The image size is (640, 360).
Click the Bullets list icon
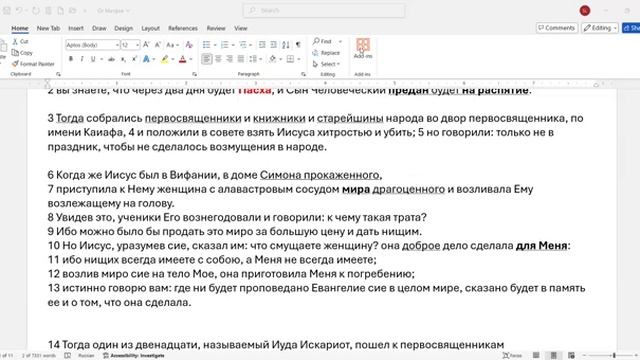(207, 44)
